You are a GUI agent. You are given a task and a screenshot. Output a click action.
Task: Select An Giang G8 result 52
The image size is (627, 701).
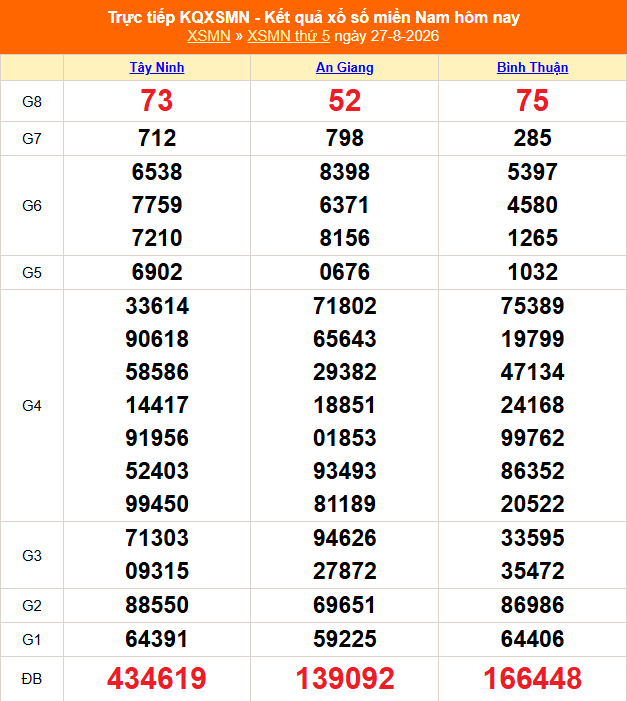344,101
